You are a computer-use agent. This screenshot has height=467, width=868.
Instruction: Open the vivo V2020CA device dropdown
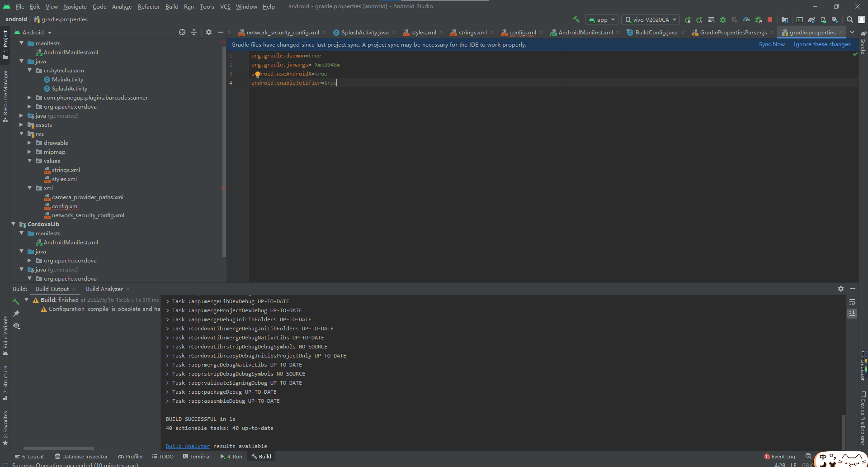[x=651, y=19]
